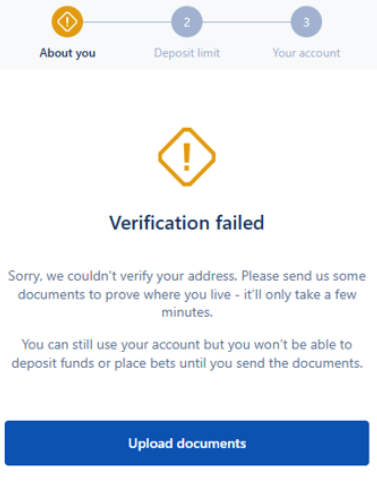Viewport: 377px width, 482px height.
Task: Click the large orange warning diamond icon
Action: click(x=187, y=157)
